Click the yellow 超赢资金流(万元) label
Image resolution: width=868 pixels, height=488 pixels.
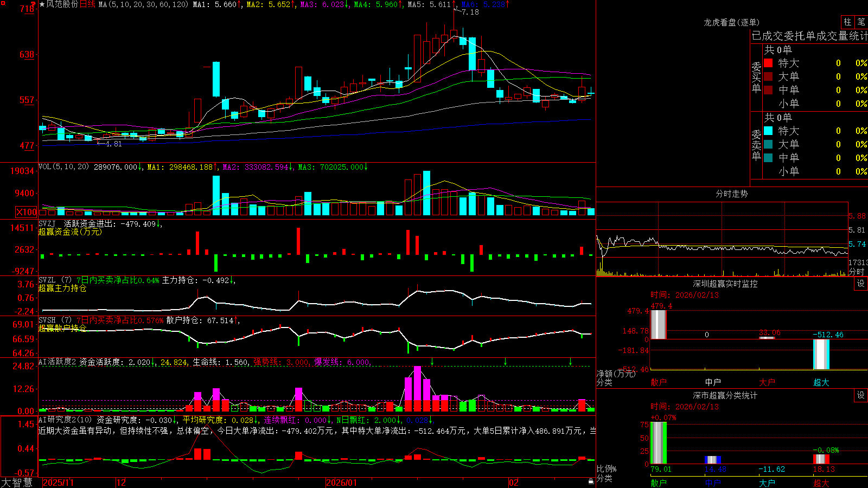70,232
